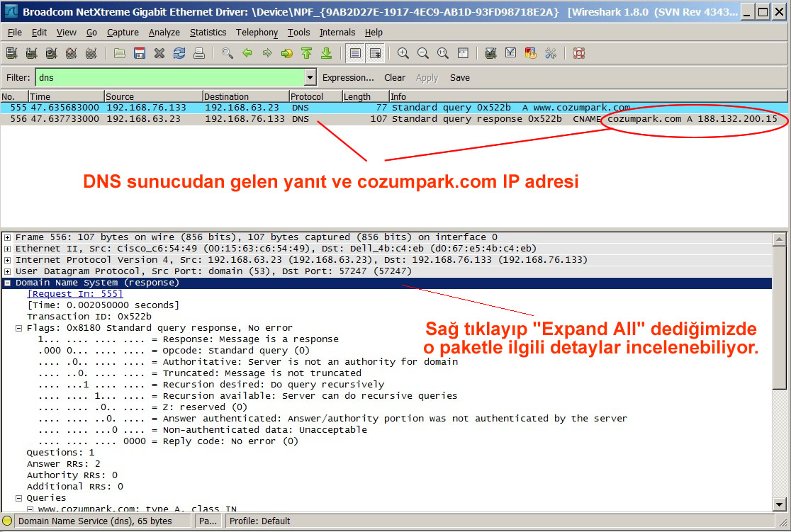791x532 pixels.
Task: Select packet 555 DNS standard query row
Action: click(x=393, y=108)
